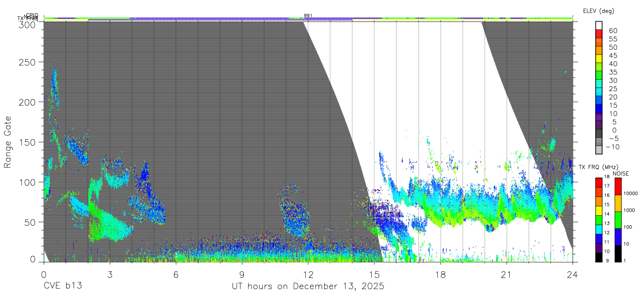Click the '24' UT hour tick label
The width and height of the screenshot is (644, 297).
[573, 274]
